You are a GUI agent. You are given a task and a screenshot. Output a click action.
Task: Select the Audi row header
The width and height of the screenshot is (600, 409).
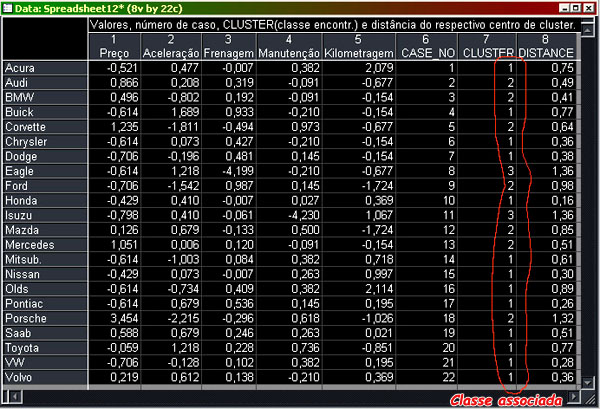click(45, 83)
